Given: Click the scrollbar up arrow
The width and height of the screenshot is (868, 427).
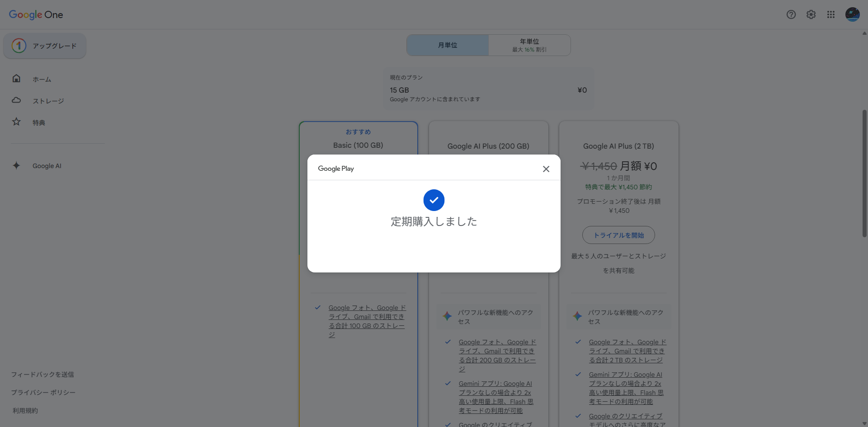Looking at the screenshot, I should click(864, 33).
